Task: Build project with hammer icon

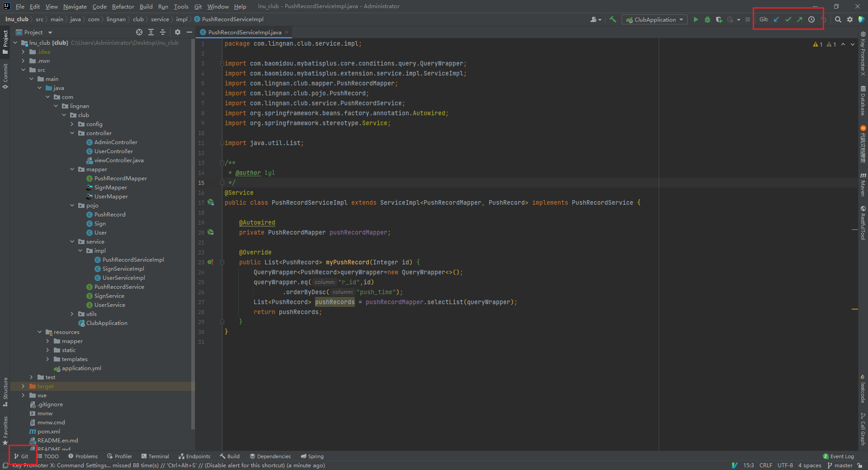Action: pyautogui.click(x=613, y=19)
